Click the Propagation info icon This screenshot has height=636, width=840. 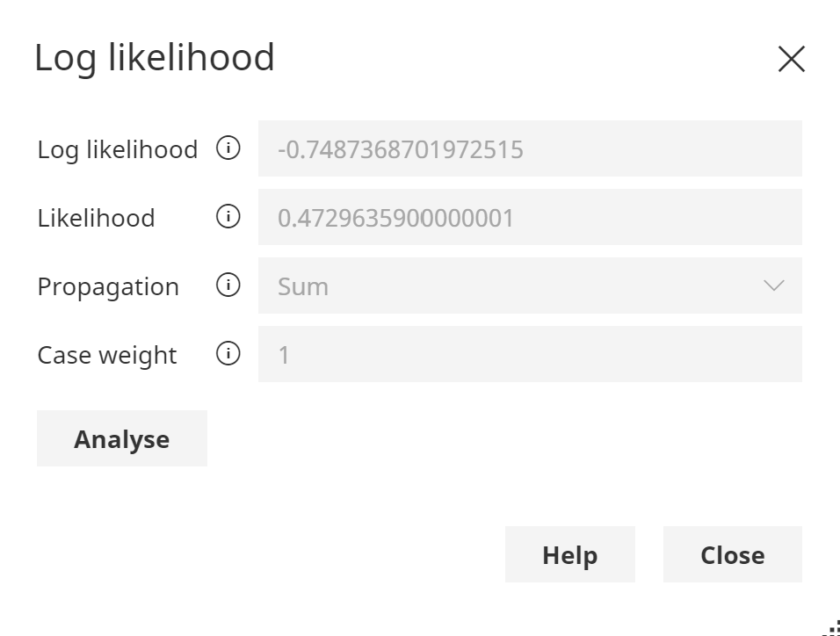click(228, 285)
